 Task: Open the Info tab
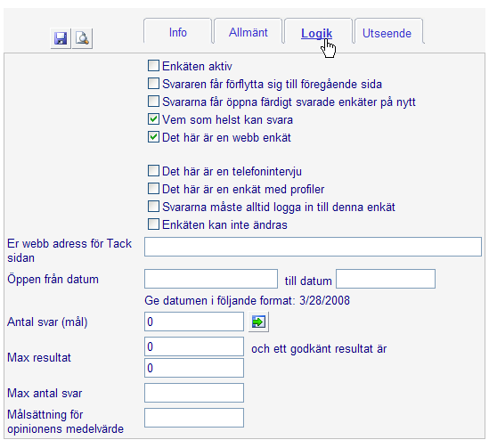click(178, 32)
